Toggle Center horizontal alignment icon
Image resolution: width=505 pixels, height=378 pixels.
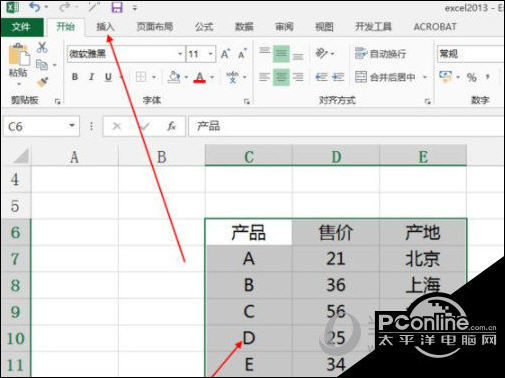(x=281, y=77)
